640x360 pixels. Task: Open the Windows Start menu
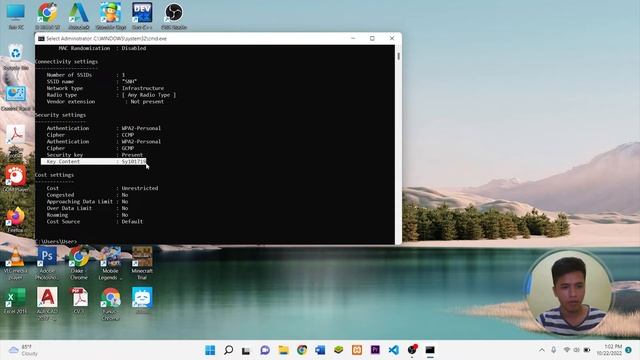tap(210, 350)
